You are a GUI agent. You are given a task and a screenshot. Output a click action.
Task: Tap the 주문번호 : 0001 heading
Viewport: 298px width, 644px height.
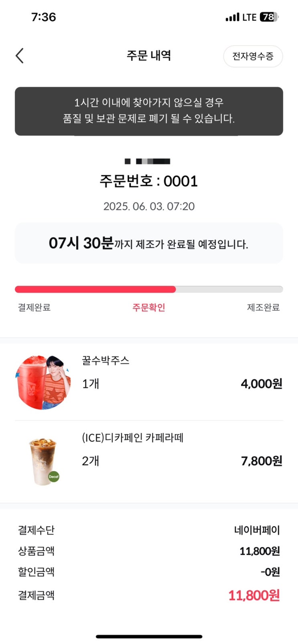tap(149, 181)
